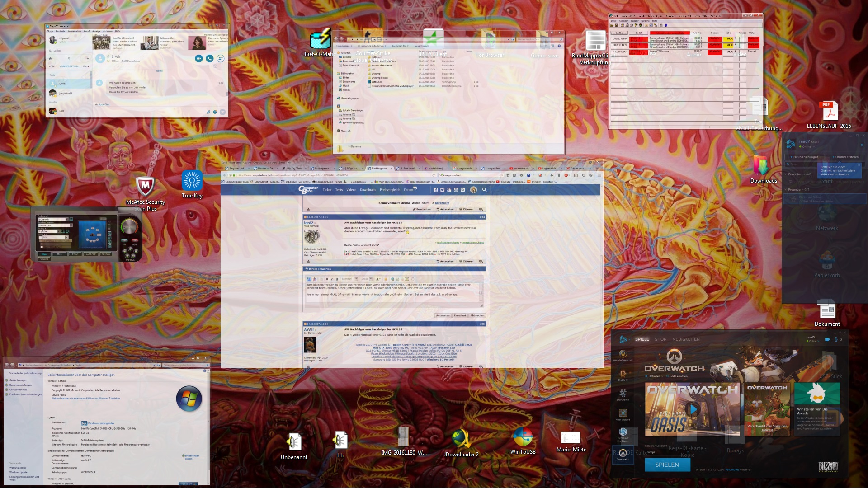Start a video call with Erwin in Skype

[x=198, y=58]
